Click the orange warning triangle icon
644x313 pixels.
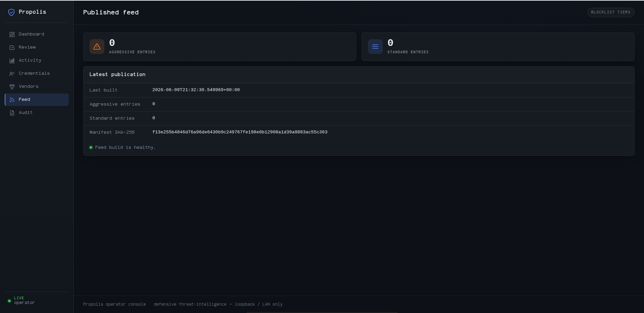point(97,47)
